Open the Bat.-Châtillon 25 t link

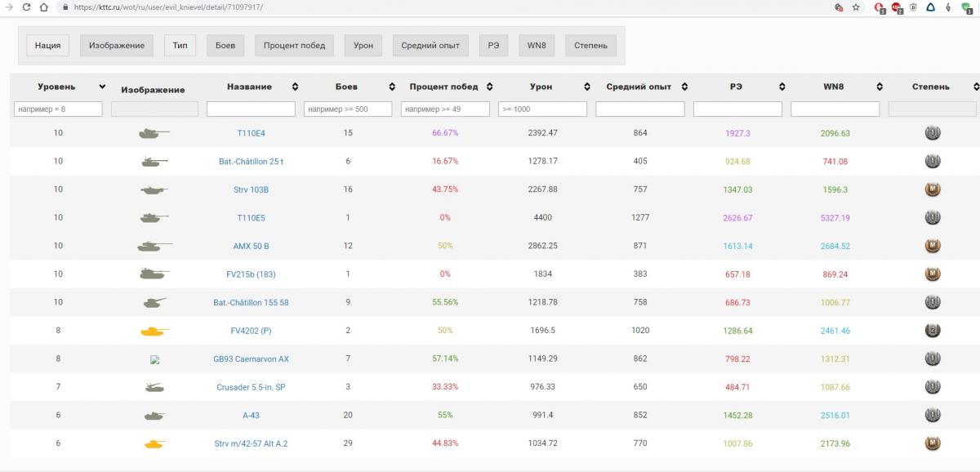[251, 162]
